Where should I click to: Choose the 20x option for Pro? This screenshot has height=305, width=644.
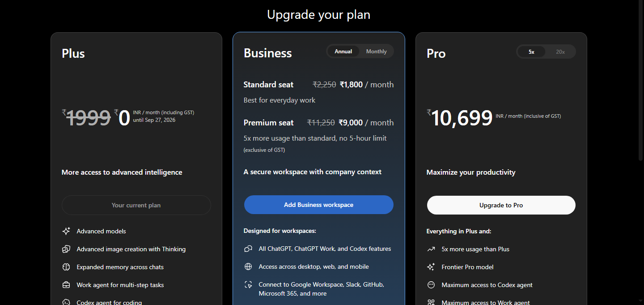point(560,52)
